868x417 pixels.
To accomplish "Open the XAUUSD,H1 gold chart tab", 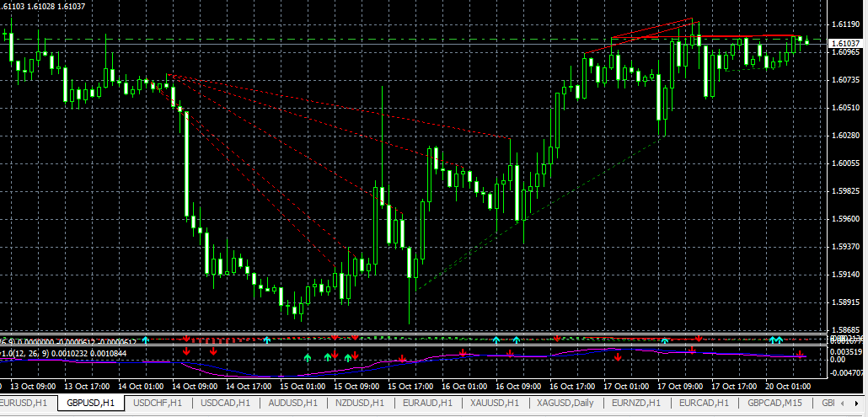I will [495, 403].
